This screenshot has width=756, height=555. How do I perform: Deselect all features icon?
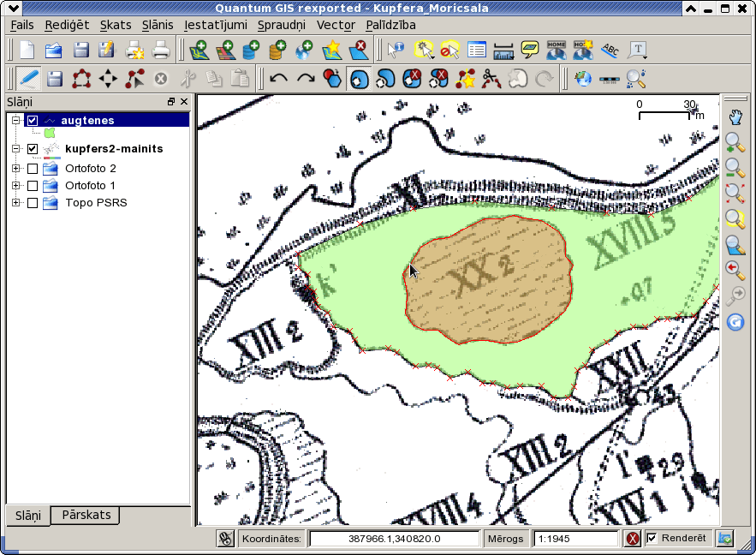pos(449,51)
